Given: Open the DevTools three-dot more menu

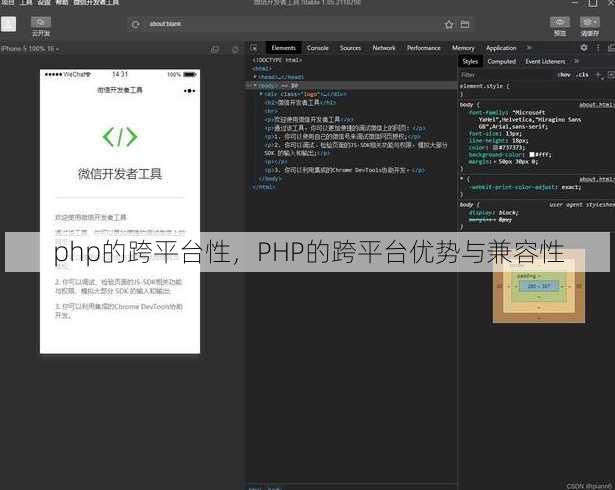Looking at the screenshot, I should click(598, 47).
